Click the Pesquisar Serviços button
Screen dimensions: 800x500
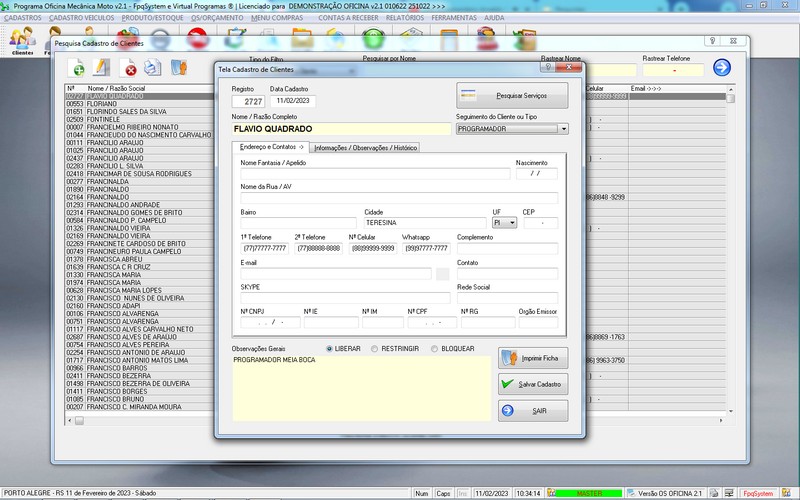(x=512, y=95)
